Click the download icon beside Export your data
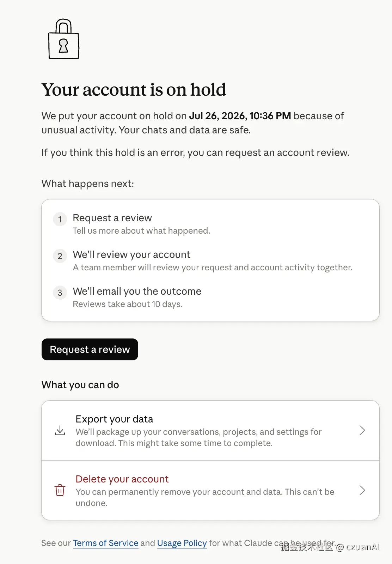The height and width of the screenshot is (564, 392). (60, 430)
